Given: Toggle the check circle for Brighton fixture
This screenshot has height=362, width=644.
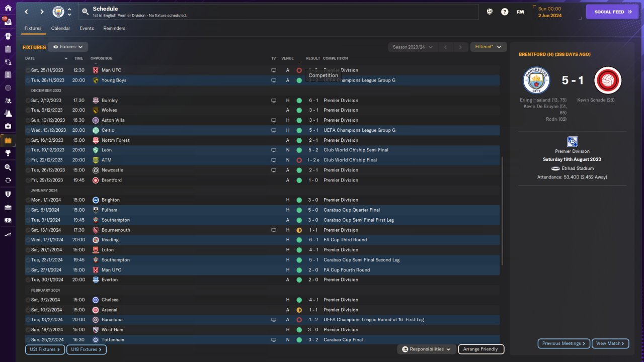Looking at the screenshot, I should [28, 200].
